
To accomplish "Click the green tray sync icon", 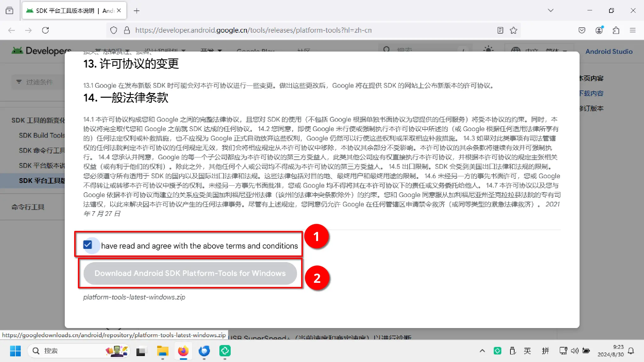I will (x=498, y=351).
